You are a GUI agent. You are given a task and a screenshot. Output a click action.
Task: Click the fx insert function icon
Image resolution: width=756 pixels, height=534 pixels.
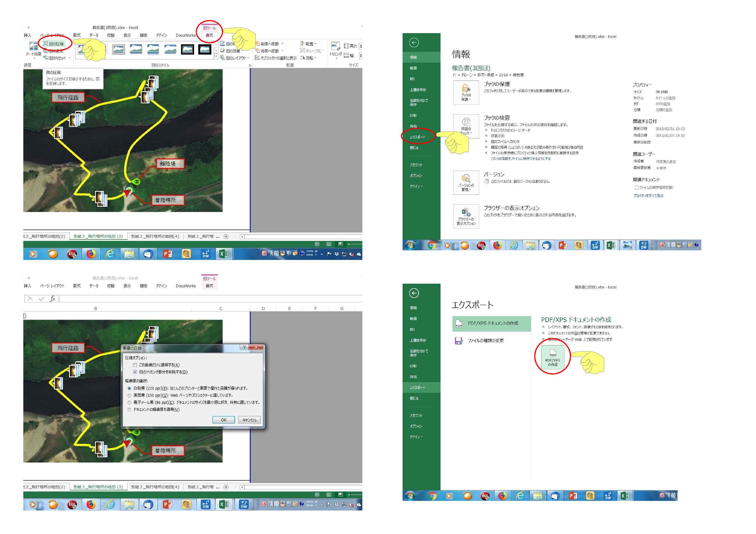(x=52, y=299)
